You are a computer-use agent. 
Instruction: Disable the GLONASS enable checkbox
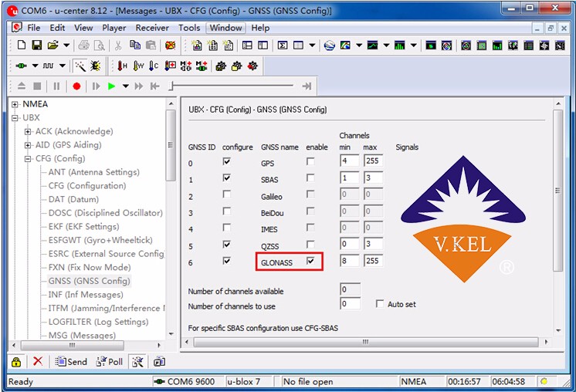click(x=310, y=262)
